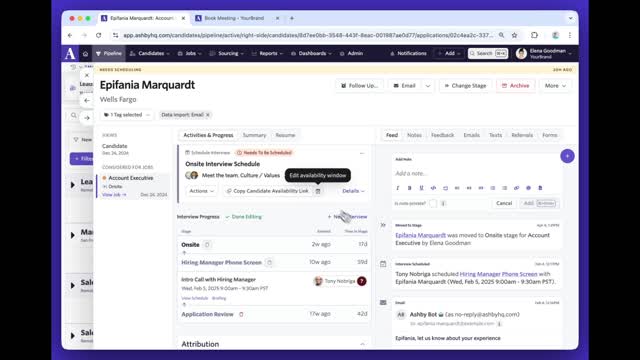Click the emoji icon in note toolbar
Viewport: 640px width, 360px height.
(x=528, y=188)
